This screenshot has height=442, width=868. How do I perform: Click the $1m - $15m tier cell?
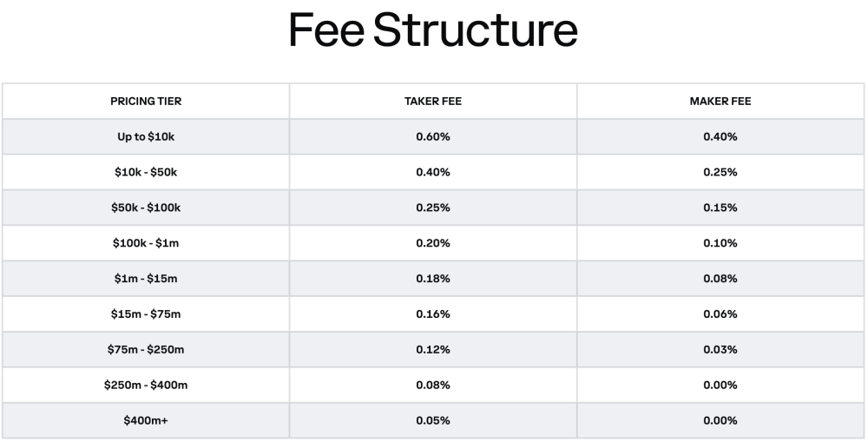pos(146,279)
